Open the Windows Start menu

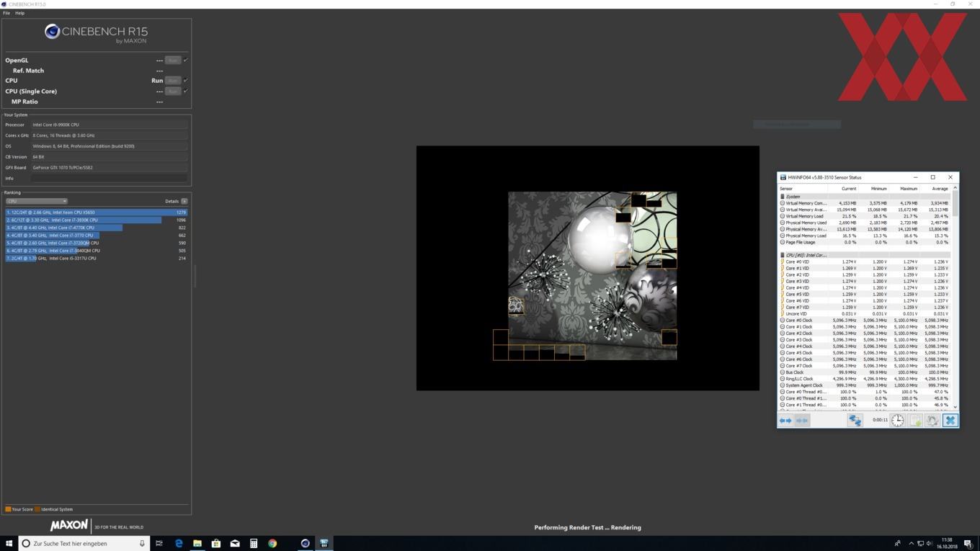click(x=9, y=543)
